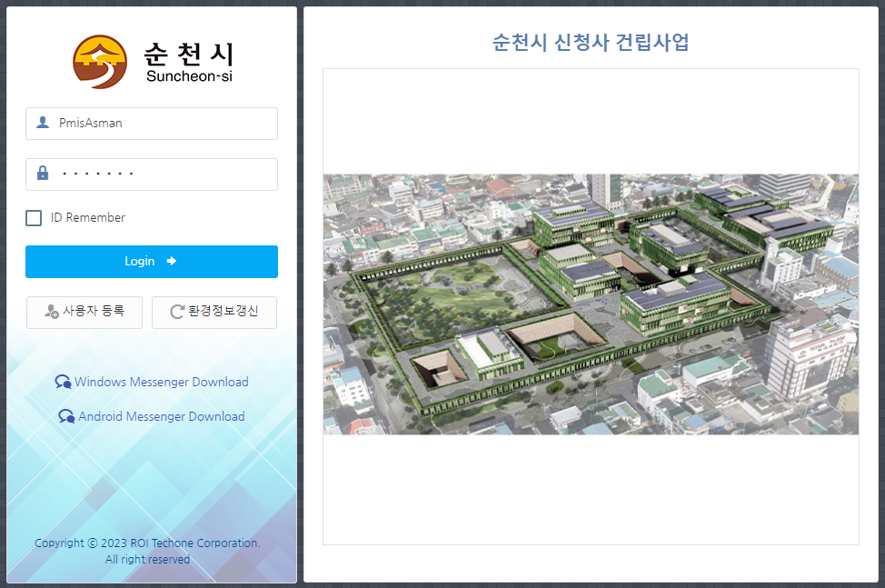Click the user silhouette icon in ID field
The width and height of the screenshot is (885, 588).
click(43, 123)
